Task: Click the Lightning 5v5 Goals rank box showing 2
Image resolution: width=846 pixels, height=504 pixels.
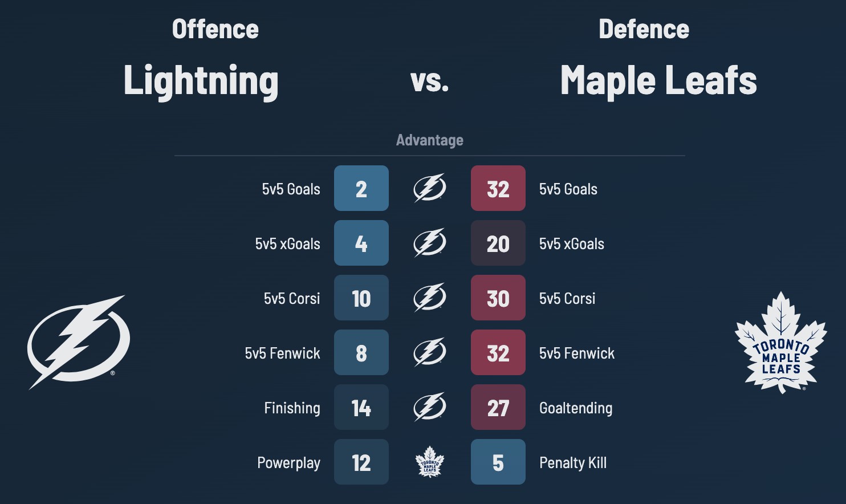Action: click(361, 188)
